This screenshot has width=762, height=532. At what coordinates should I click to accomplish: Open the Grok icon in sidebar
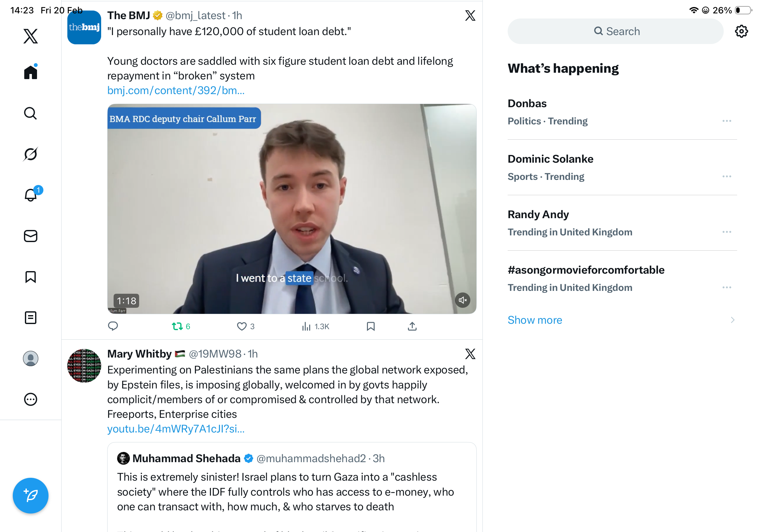pos(31,154)
